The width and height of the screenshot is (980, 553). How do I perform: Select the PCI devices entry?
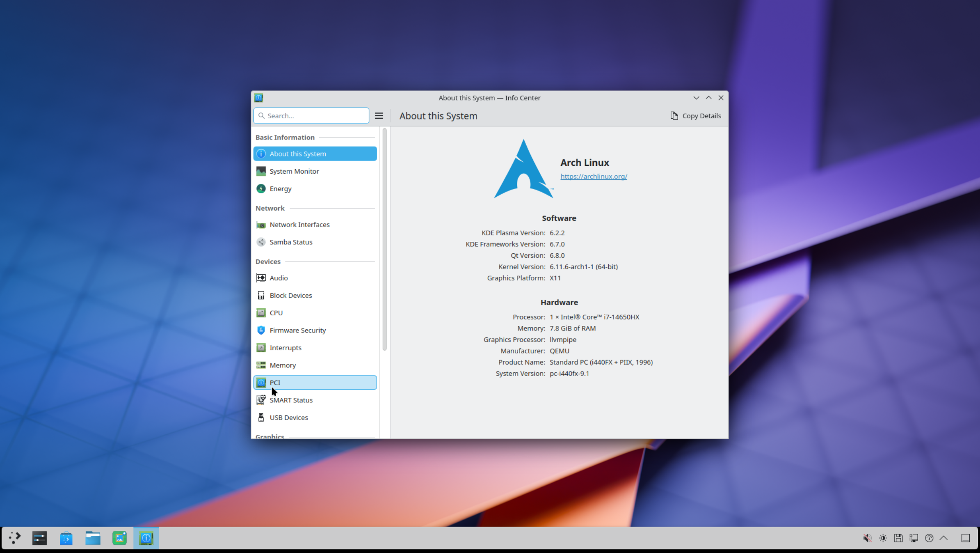[315, 383]
